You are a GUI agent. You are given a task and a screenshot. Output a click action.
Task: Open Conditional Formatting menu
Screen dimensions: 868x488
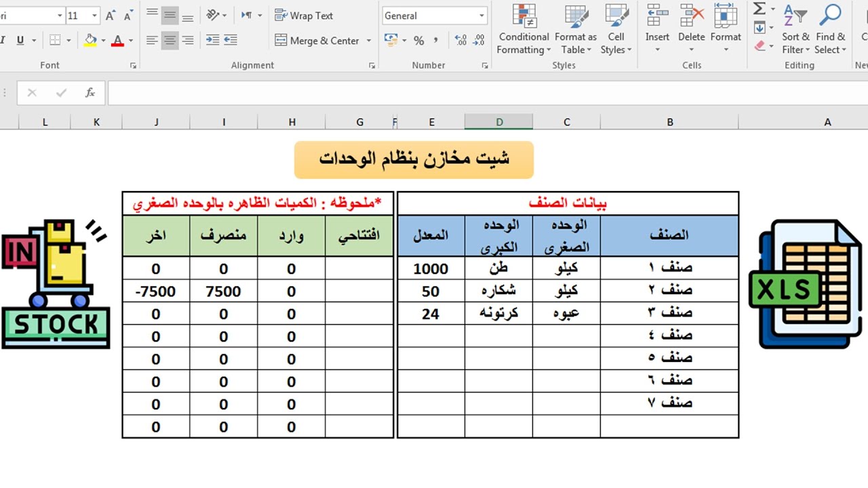point(523,30)
